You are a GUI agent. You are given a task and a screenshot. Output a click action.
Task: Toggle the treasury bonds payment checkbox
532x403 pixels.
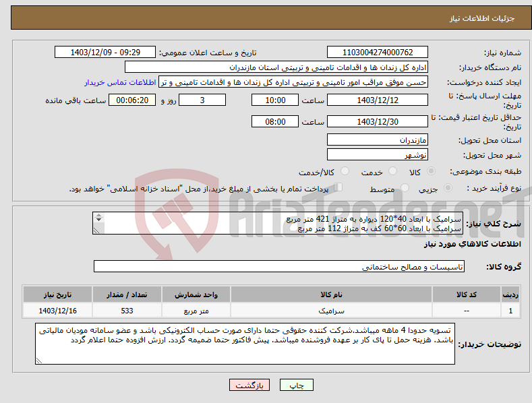pos(338,187)
